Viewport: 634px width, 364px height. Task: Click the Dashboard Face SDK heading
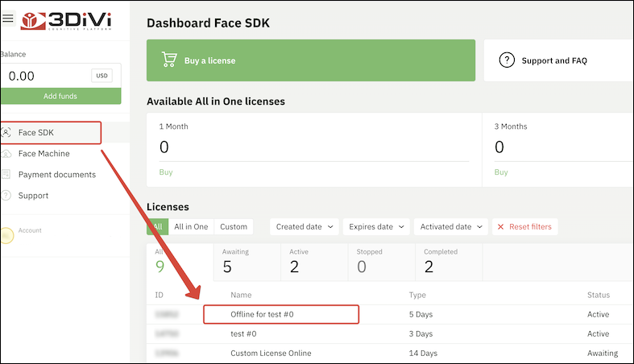208,23
